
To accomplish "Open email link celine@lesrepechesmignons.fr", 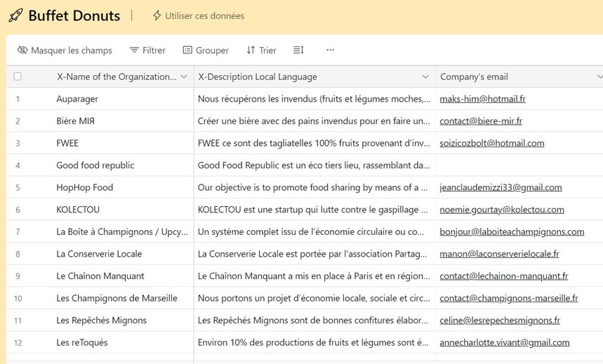I will coord(500,321).
